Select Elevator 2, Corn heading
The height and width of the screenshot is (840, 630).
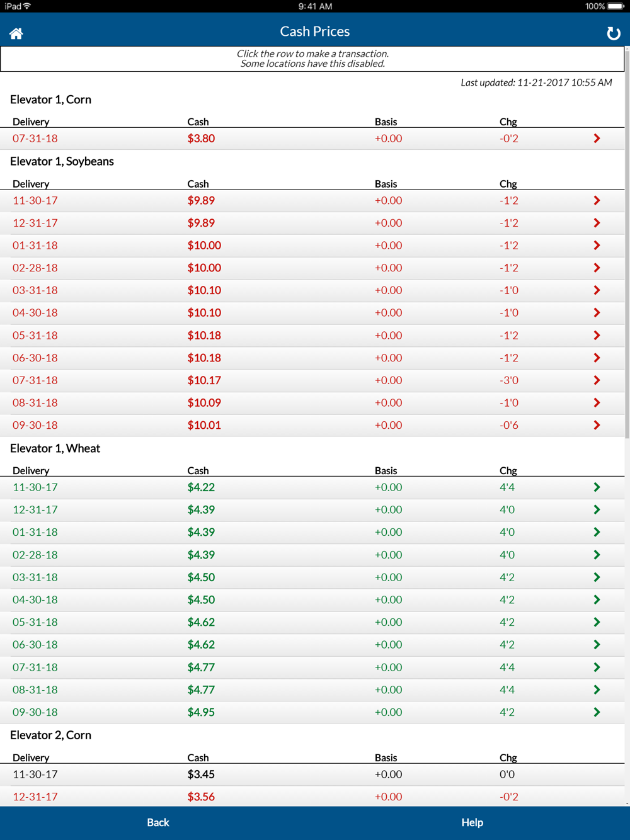click(50, 735)
